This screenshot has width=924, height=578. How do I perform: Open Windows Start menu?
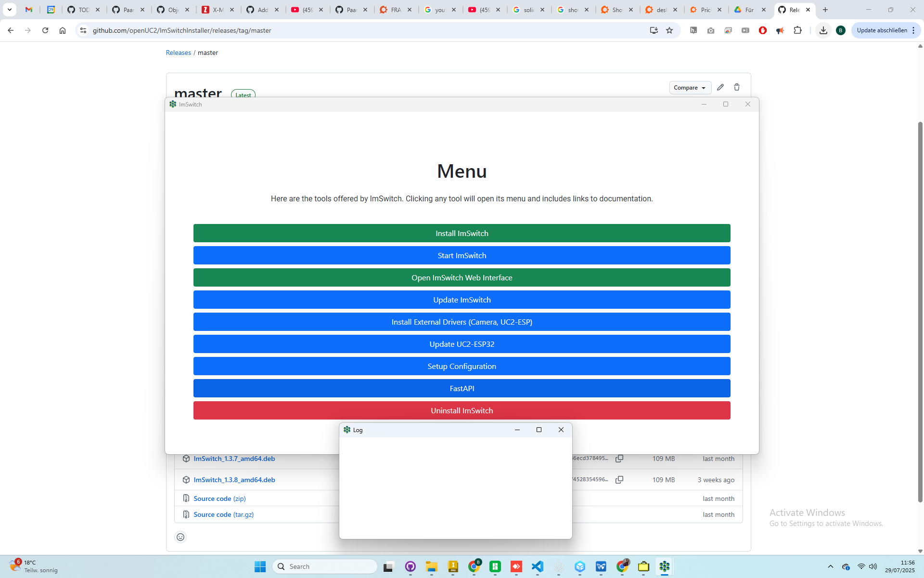coord(260,566)
